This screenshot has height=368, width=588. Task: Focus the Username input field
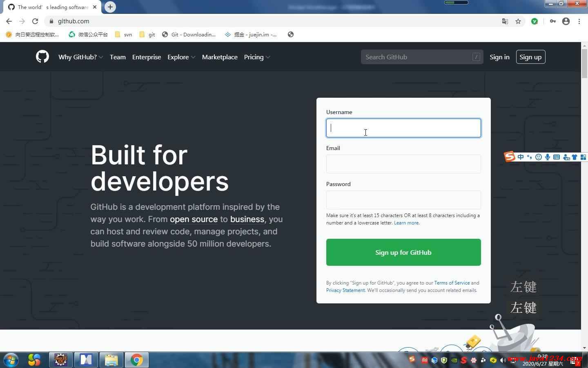coord(403,128)
